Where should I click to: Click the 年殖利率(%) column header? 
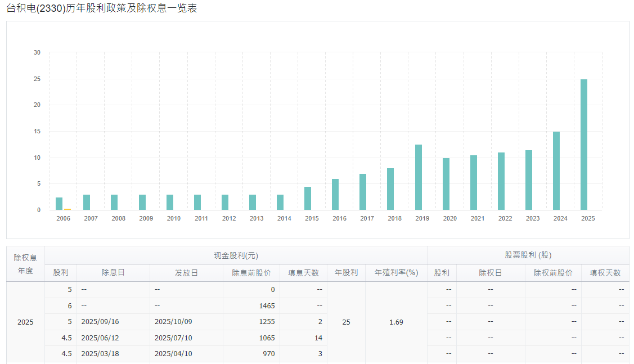pos(396,273)
